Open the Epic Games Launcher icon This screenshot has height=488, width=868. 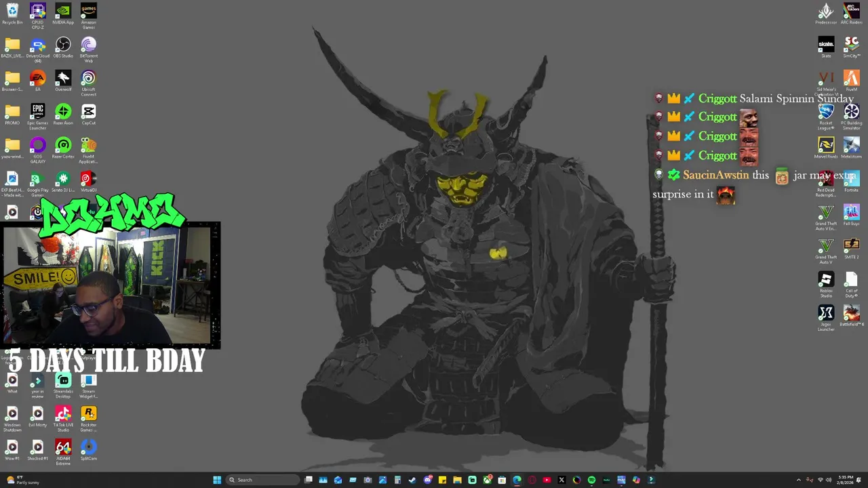[37, 117]
